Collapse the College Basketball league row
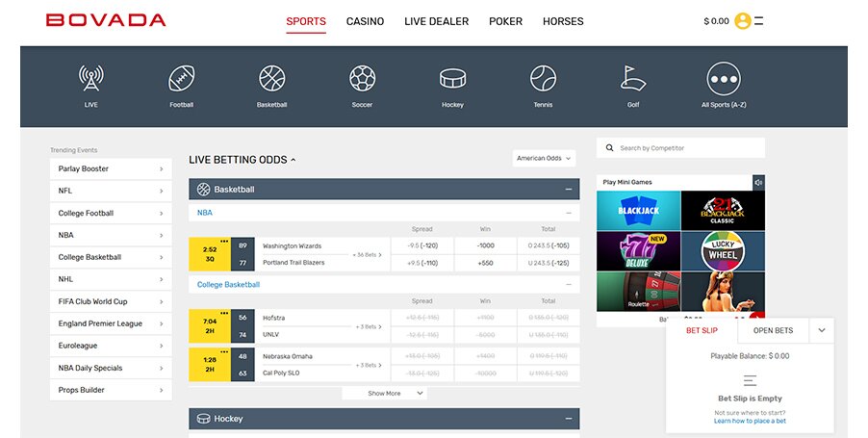868x438 pixels. click(568, 285)
